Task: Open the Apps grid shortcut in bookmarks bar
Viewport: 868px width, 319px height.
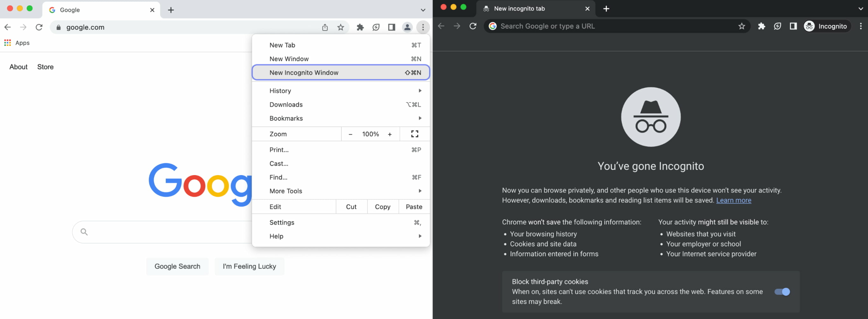Action: [17, 43]
